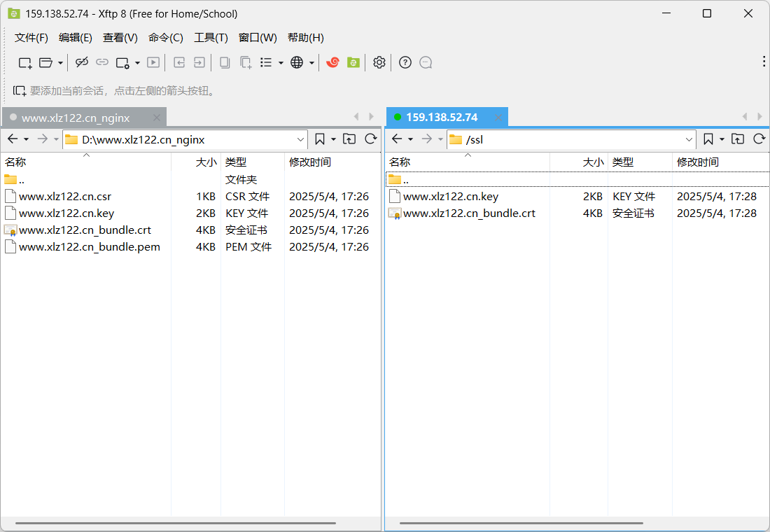Open the dropdown beside session Properties icon

pyautogui.click(x=137, y=63)
